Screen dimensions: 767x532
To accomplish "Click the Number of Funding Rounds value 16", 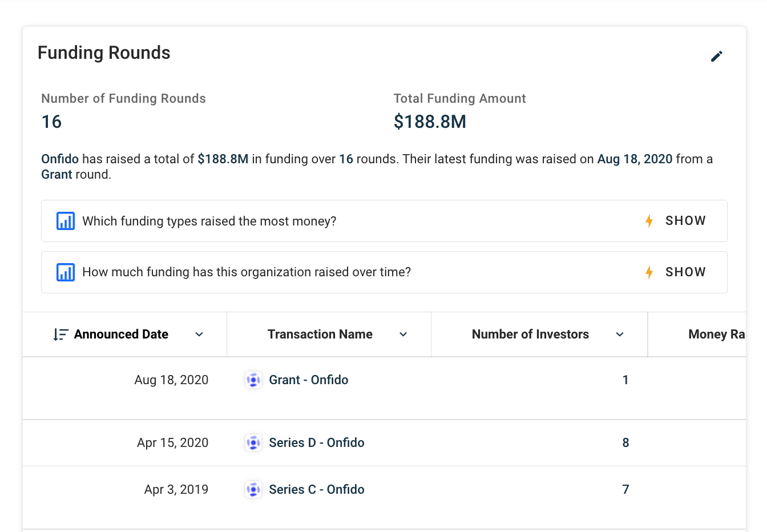I will [x=51, y=122].
